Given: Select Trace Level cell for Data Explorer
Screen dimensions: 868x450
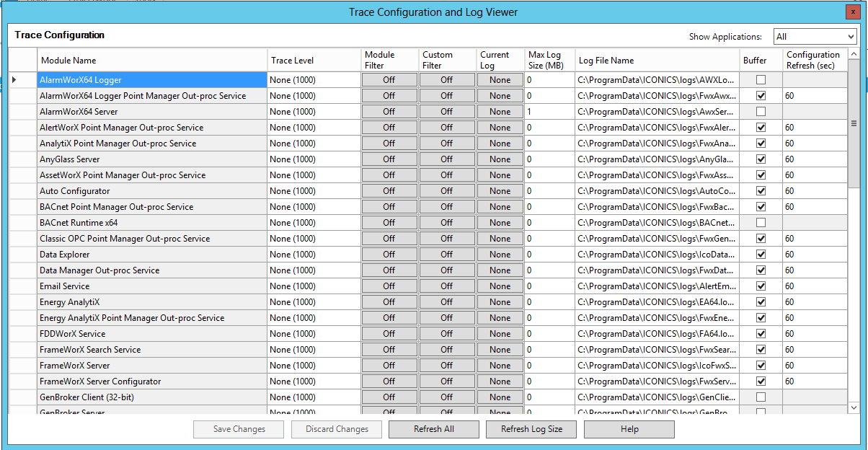Looking at the screenshot, I should click(313, 255).
